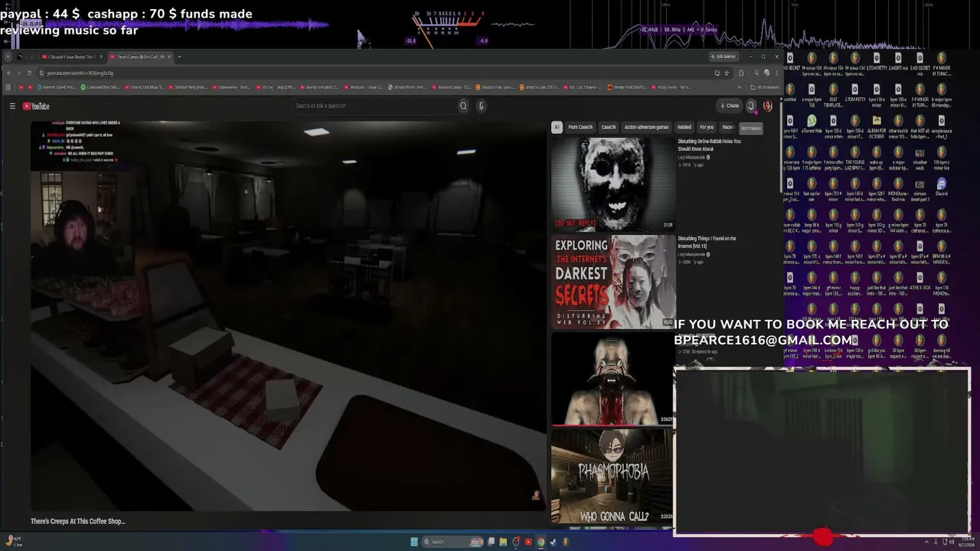Switch to "I Shouldn't Have Rented This" tab
980x551 pixels.
tap(70, 57)
